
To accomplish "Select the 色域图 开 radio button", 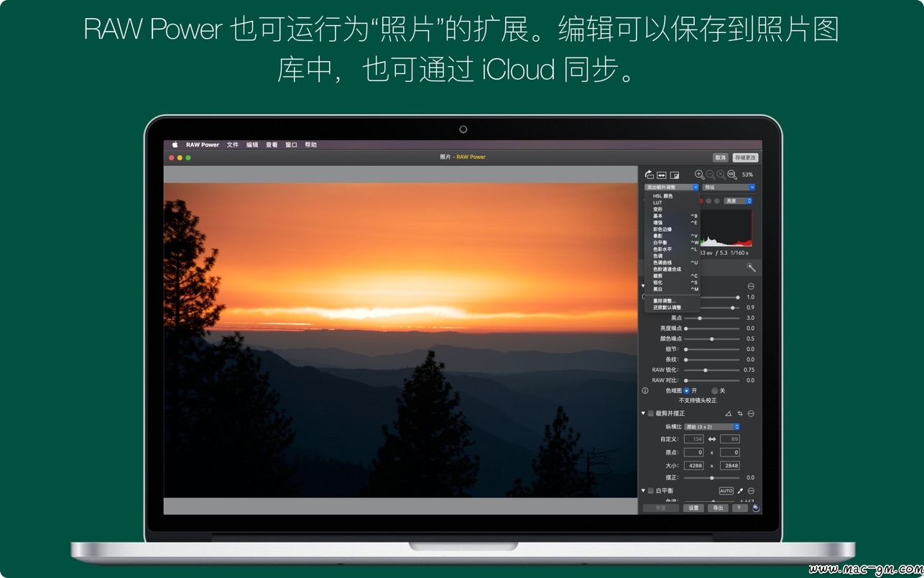I will 687,390.
